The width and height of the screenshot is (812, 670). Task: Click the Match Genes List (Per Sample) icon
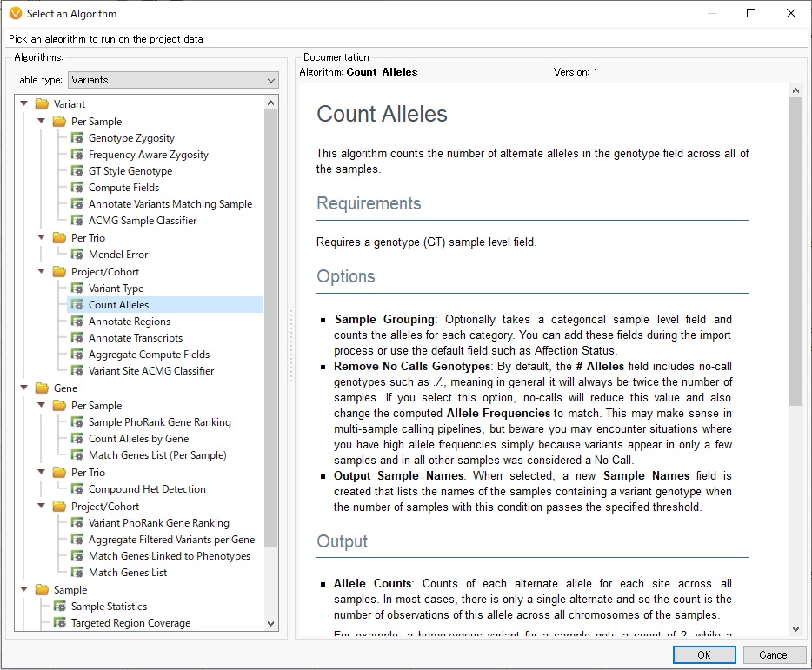click(77, 455)
